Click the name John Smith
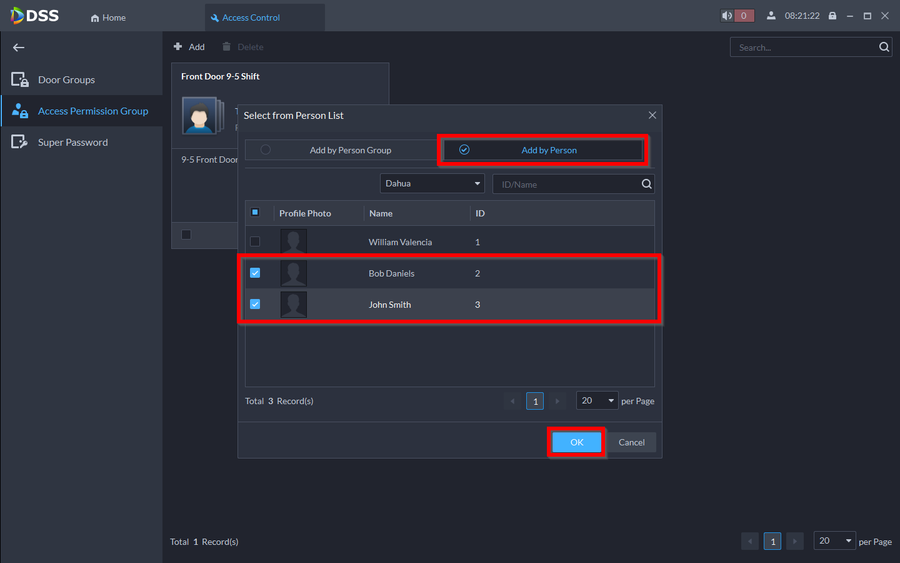This screenshot has width=900, height=563. pyautogui.click(x=390, y=305)
